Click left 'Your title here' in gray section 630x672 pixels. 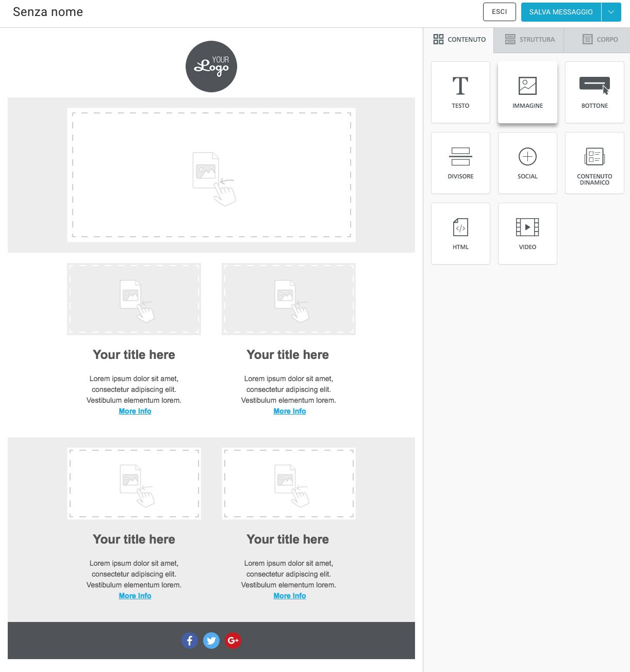point(134,539)
